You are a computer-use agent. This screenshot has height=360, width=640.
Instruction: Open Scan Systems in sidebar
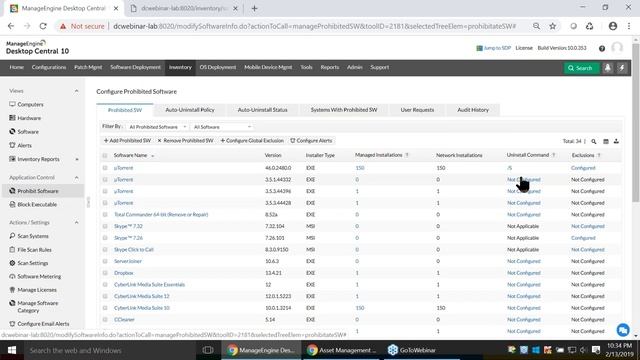[33, 236]
